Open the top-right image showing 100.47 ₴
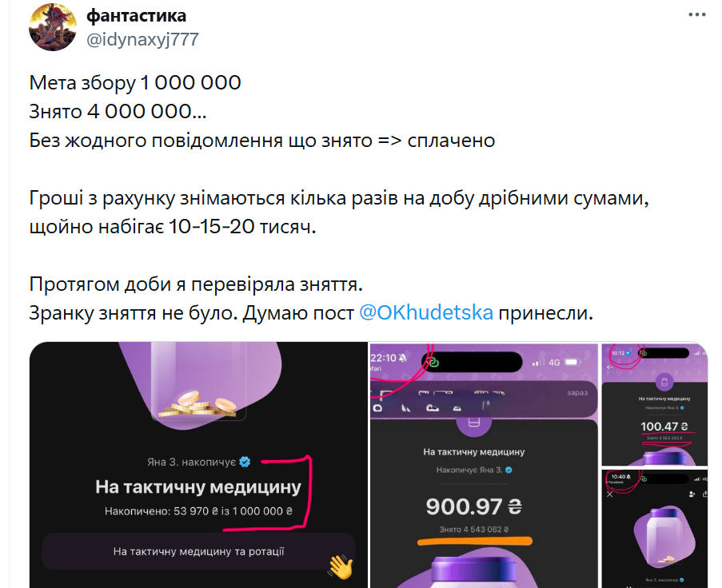722x588 pixels. (654, 404)
